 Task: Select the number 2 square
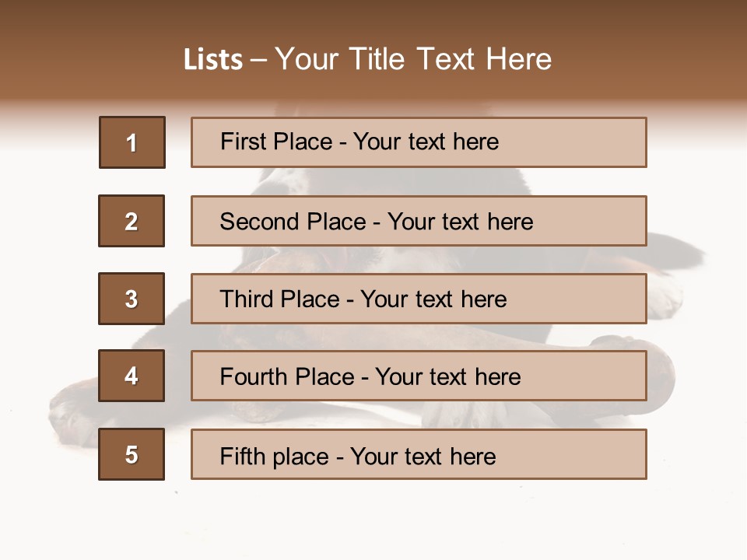point(132,221)
